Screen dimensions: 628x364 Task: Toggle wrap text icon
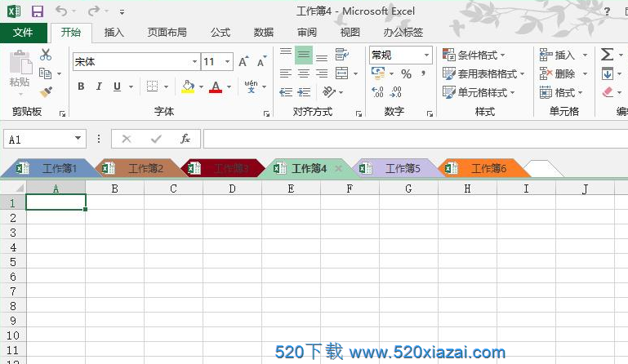coord(341,55)
